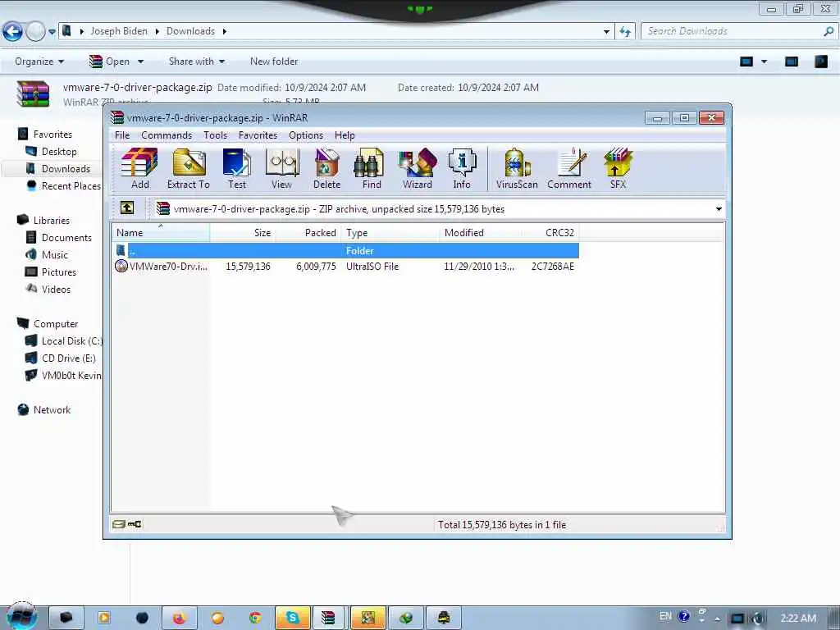Run the Test archive tool
The width and height of the screenshot is (840, 630).
[x=237, y=168]
